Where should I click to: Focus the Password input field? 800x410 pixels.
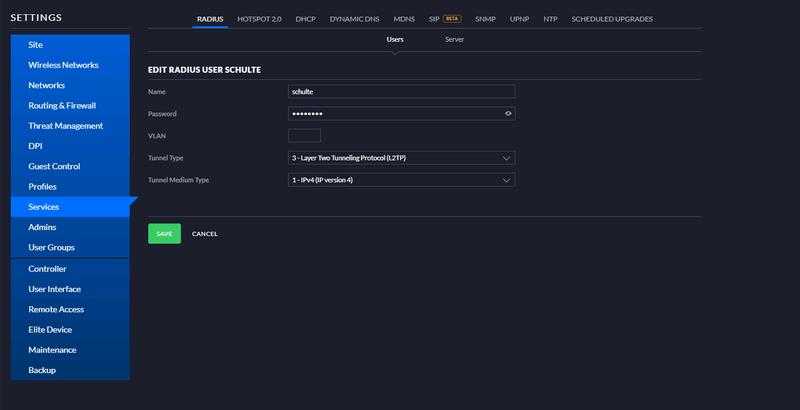tap(402, 114)
